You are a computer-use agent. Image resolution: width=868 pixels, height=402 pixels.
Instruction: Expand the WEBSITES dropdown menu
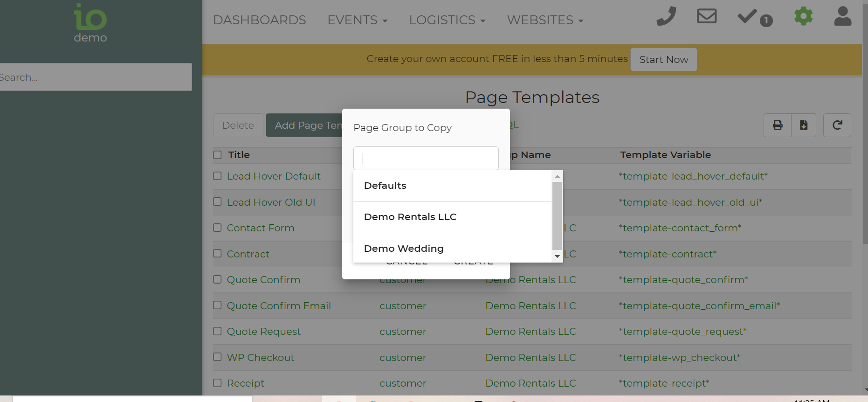coord(545,20)
